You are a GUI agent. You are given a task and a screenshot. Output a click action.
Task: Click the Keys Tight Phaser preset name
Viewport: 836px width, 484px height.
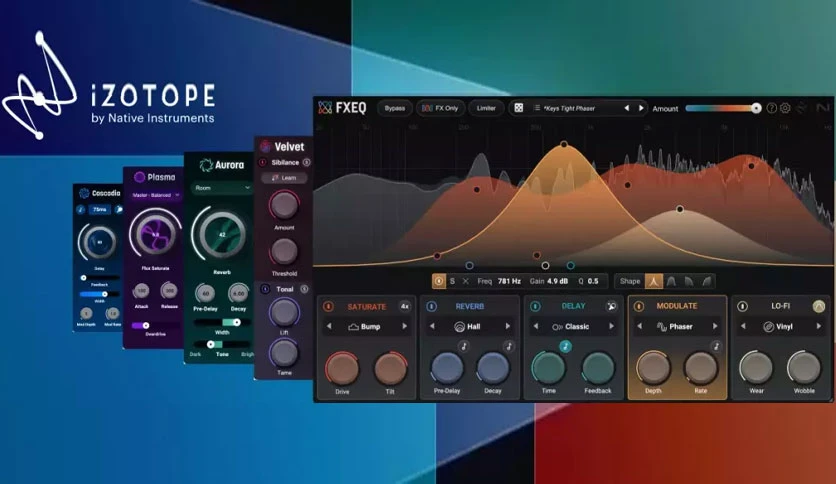click(x=569, y=108)
